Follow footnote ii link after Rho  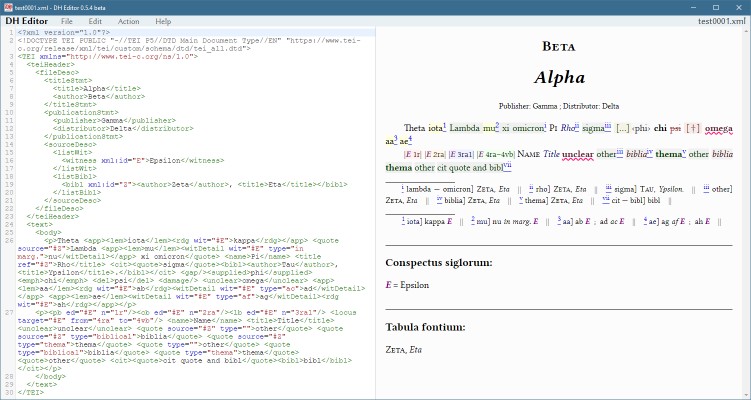577,126
